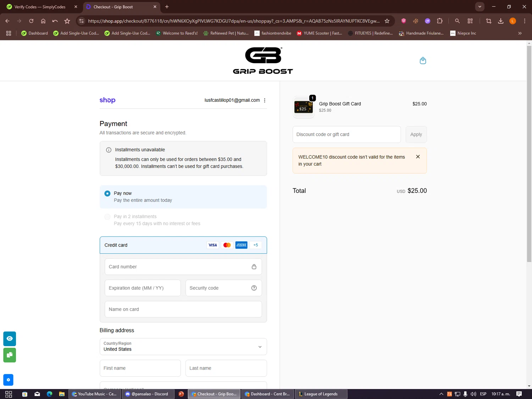Click the browser address bar URL
Viewport: 532px width, 399px height.
[x=234, y=21]
